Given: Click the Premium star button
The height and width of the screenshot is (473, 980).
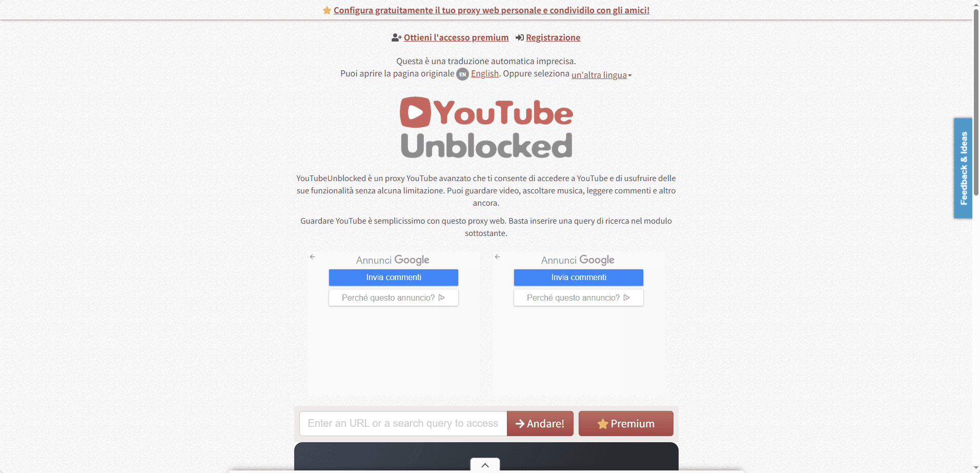Looking at the screenshot, I should tap(626, 424).
